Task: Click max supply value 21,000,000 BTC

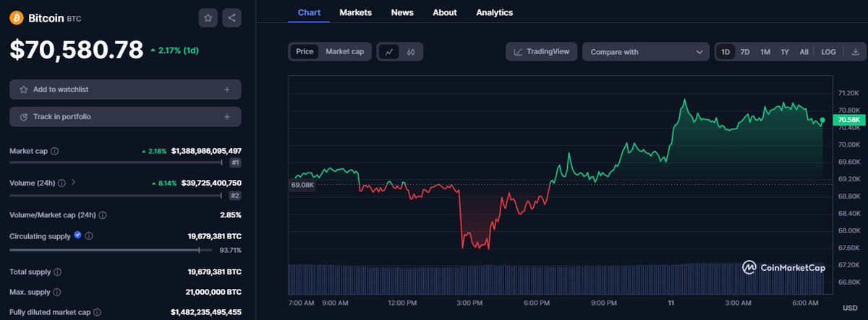Action: [213, 293]
